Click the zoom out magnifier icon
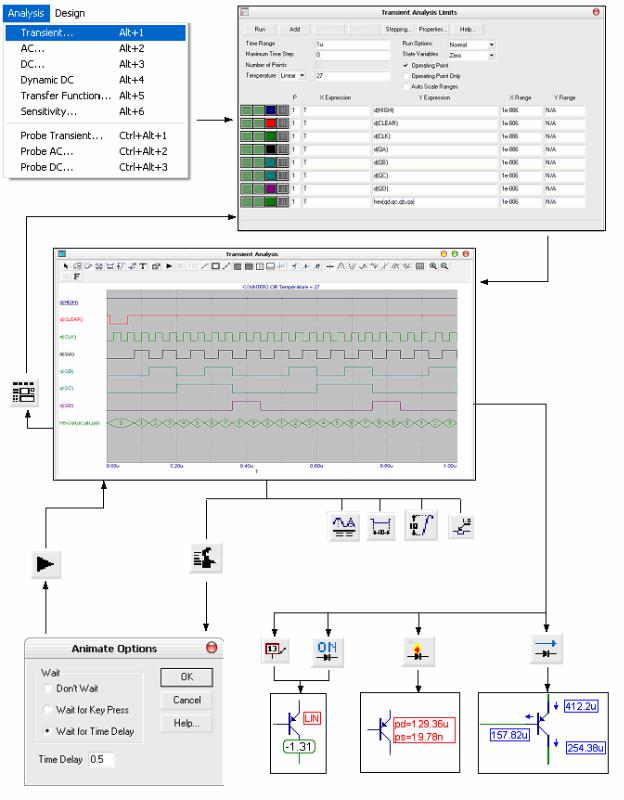The image size is (624, 800). [444, 266]
